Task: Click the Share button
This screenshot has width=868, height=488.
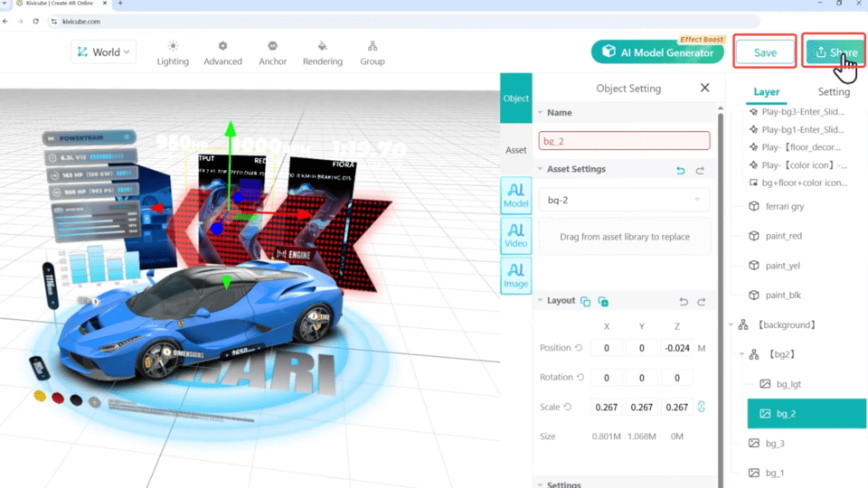Action: tap(835, 52)
